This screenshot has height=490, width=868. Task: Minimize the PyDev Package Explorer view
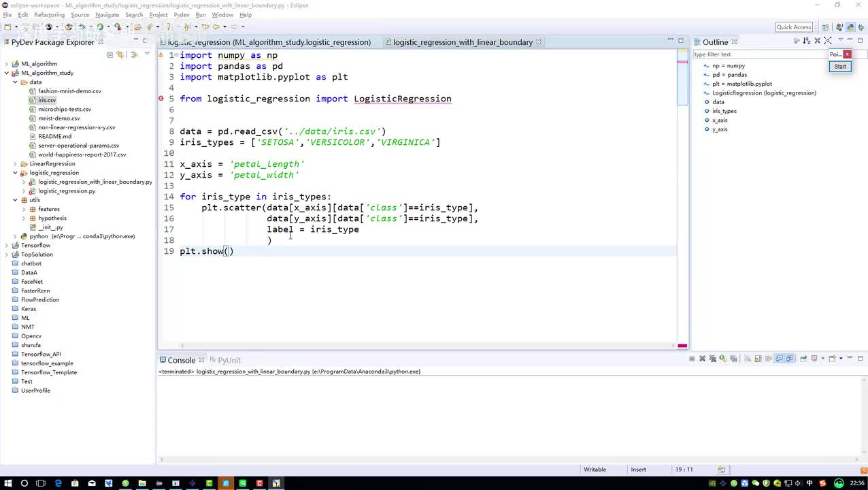click(x=135, y=41)
